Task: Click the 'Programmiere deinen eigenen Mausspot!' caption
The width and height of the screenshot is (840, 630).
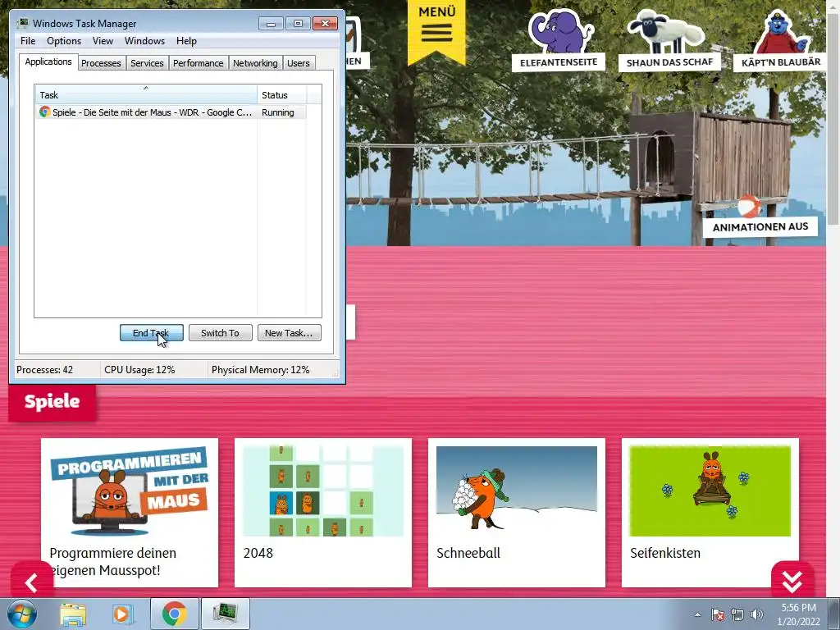Action: [x=113, y=561]
